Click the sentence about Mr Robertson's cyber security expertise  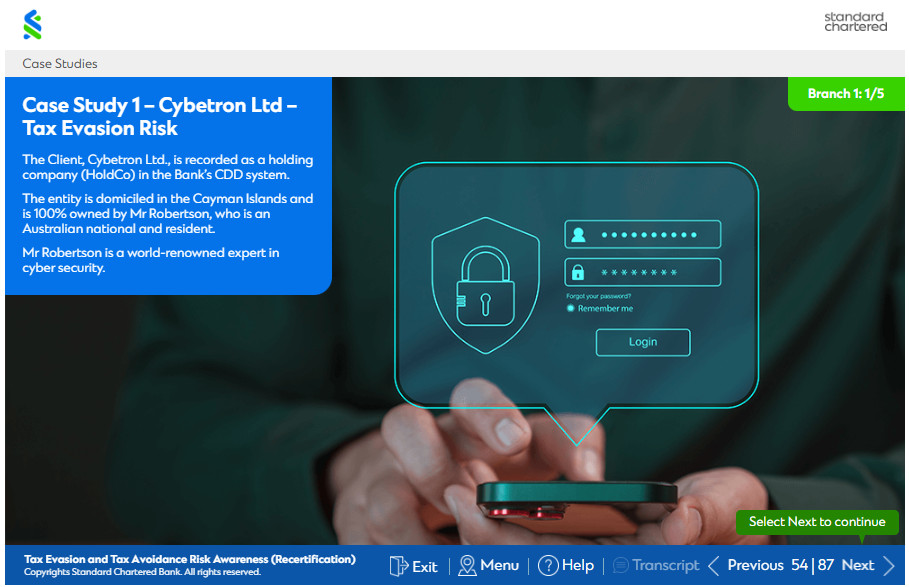pos(151,260)
